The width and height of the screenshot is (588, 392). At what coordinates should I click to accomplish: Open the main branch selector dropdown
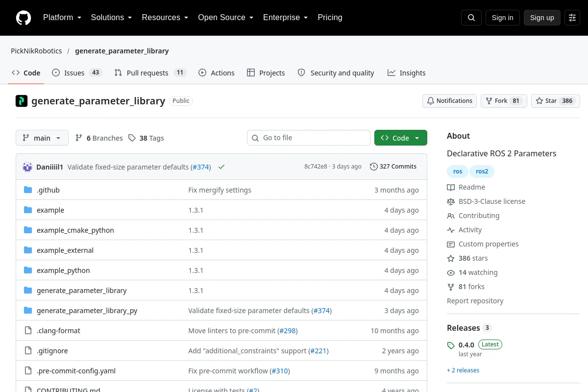42,138
